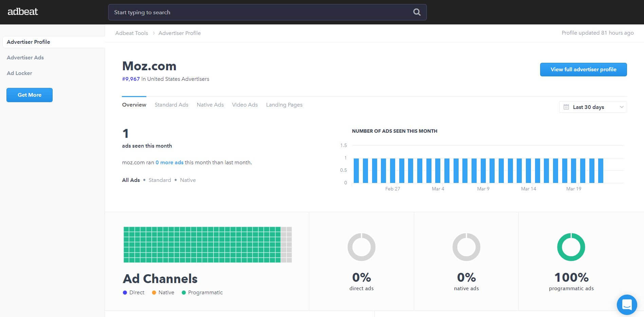This screenshot has width=644, height=317.
Task: Click the direct ads gray donut chart
Action: (x=362, y=247)
